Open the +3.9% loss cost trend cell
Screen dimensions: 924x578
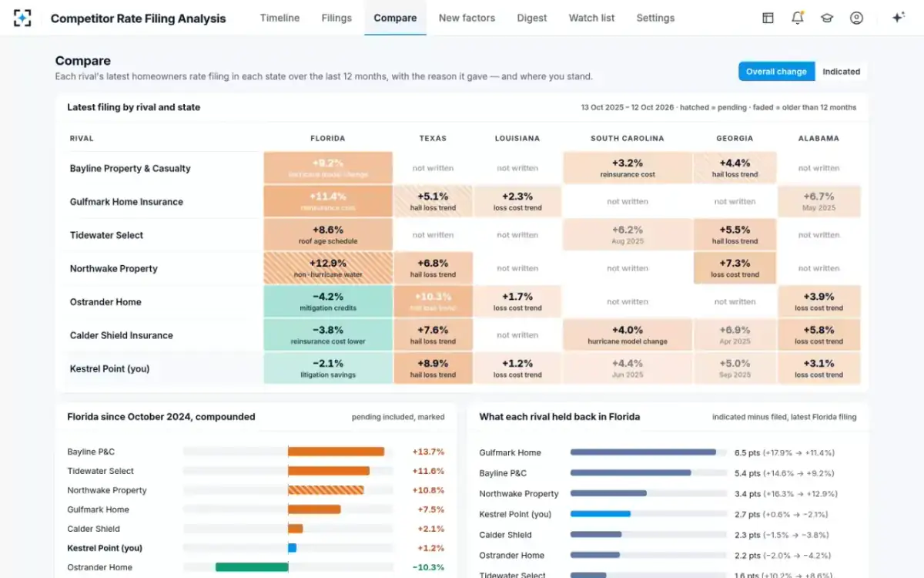(819, 302)
